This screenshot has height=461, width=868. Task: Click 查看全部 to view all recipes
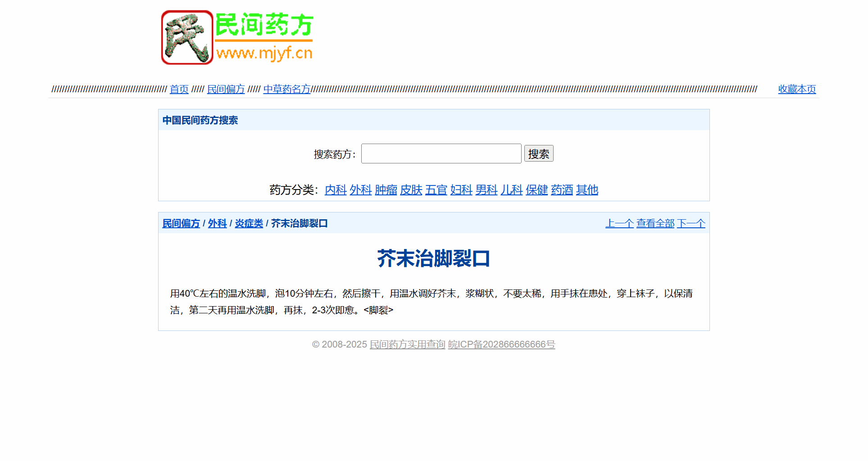coord(655,223)
